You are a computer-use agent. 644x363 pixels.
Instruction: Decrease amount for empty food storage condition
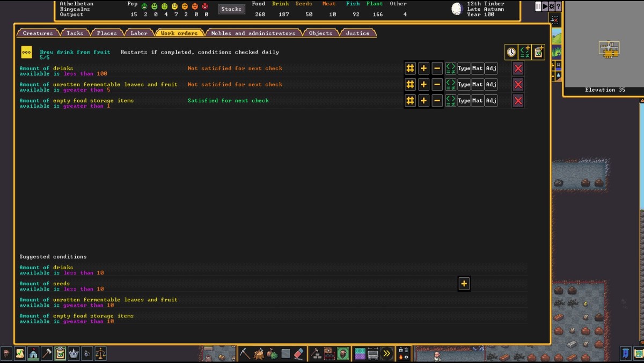coord(437,101)
